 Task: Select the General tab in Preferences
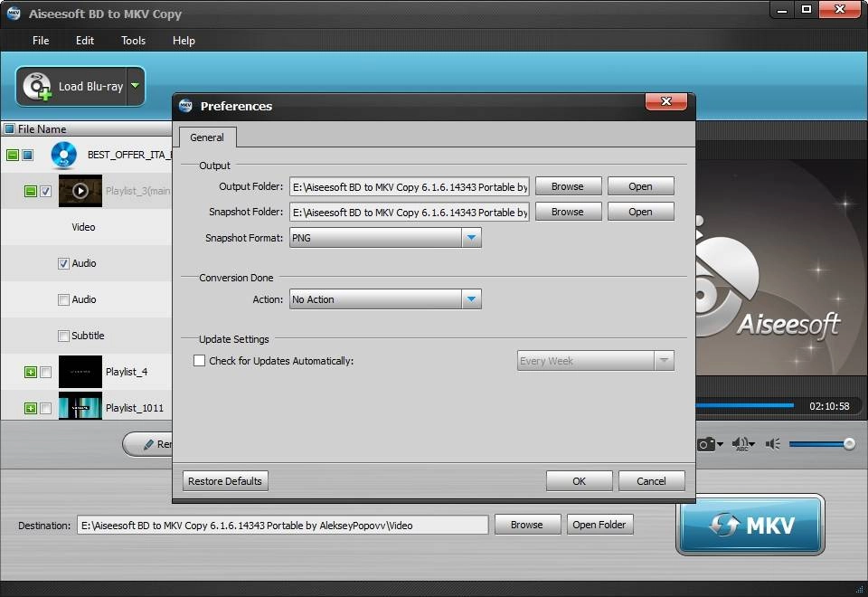pos(207,137)
